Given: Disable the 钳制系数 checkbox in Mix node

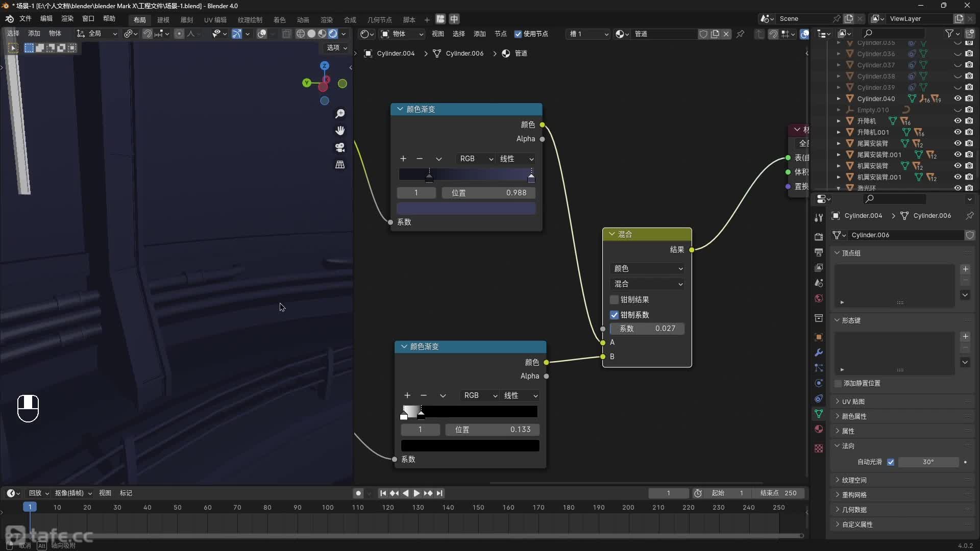Looking at the screenshot, I should (x=614, y=315).
